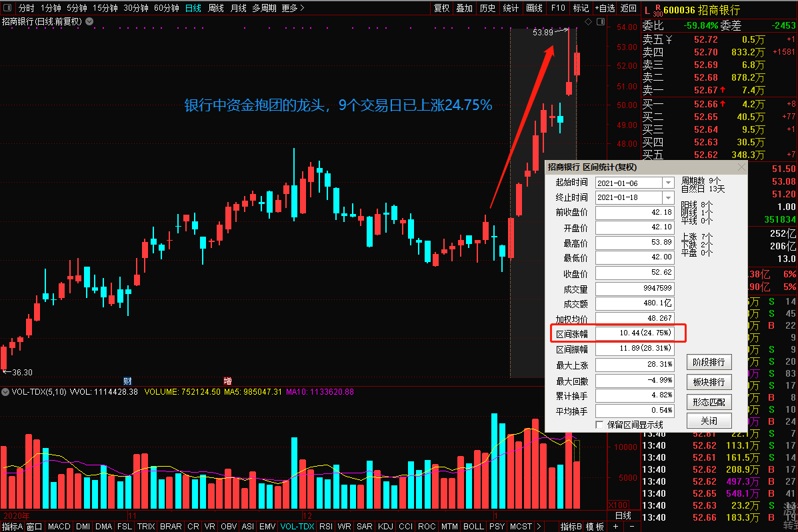Select the BOLL indicator tab

(473, 527)
